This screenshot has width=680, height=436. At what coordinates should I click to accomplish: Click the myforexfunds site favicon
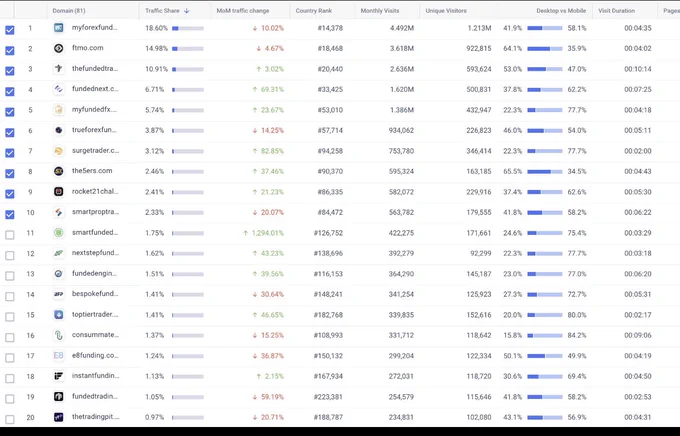[59, 28]
